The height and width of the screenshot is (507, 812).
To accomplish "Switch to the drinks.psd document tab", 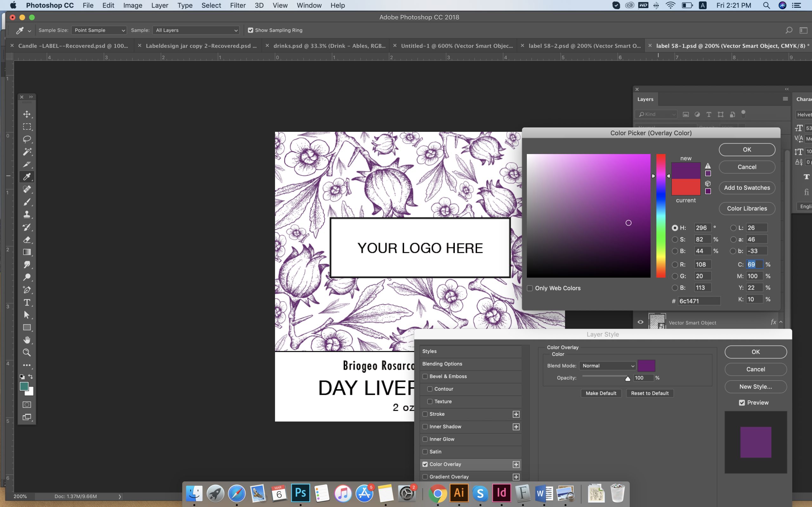I will pyautogui.click(x=329, y=46).
